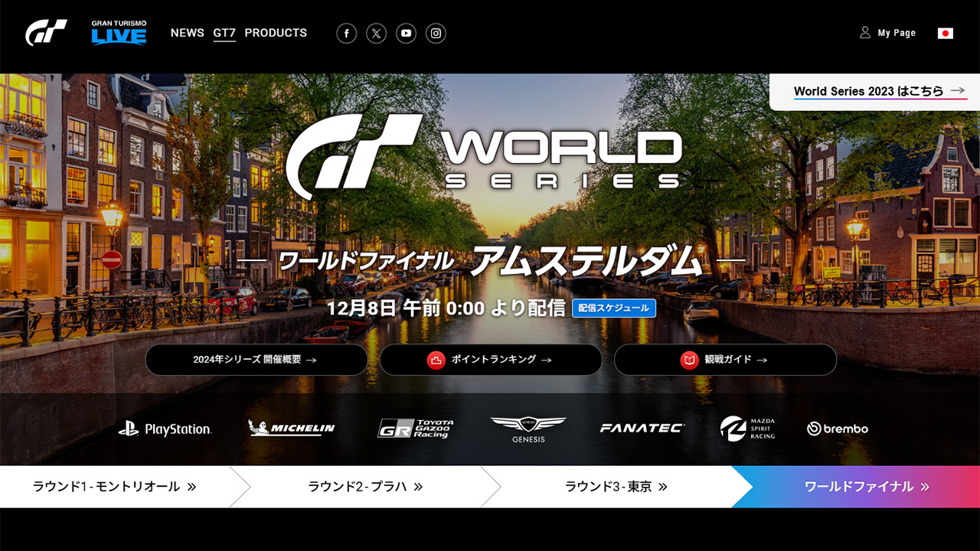Open the ポイントランキング button

[x=491, y=360]
